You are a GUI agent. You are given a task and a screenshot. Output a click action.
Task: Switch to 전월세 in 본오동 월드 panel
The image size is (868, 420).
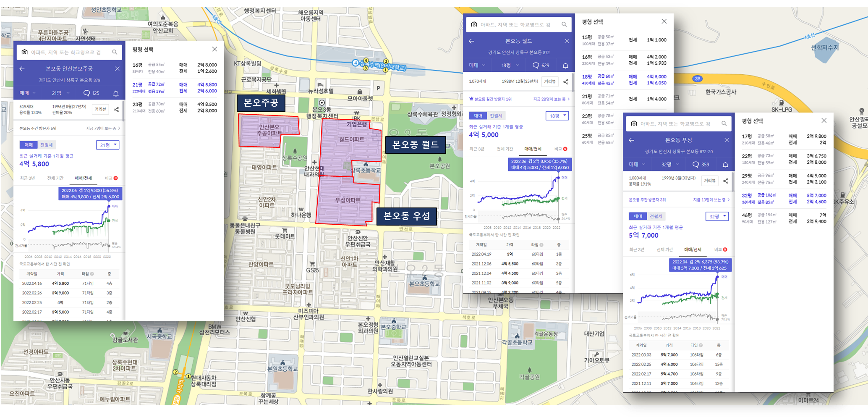496,115
